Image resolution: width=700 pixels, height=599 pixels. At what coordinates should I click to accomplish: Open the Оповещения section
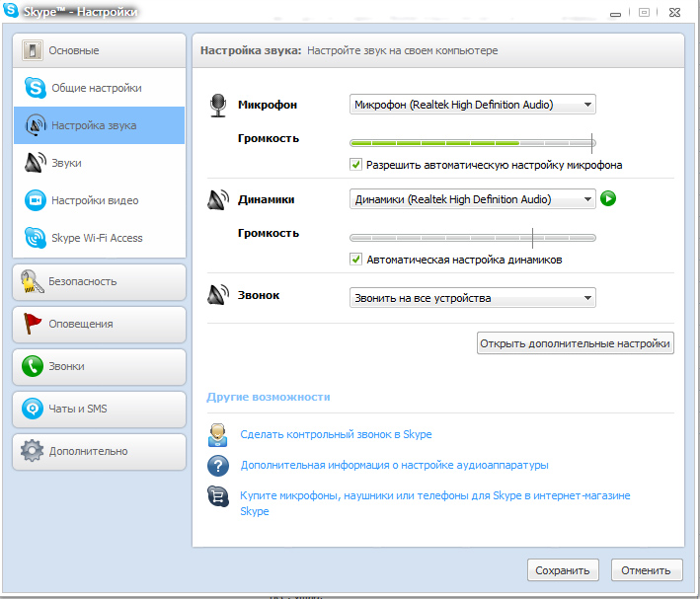[99, 324]
